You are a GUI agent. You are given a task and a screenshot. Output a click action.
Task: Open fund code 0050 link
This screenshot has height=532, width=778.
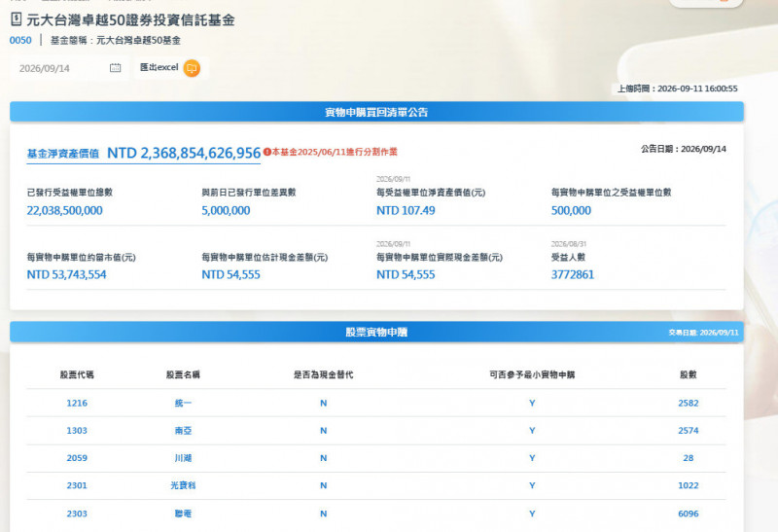[x=20, y=40]
